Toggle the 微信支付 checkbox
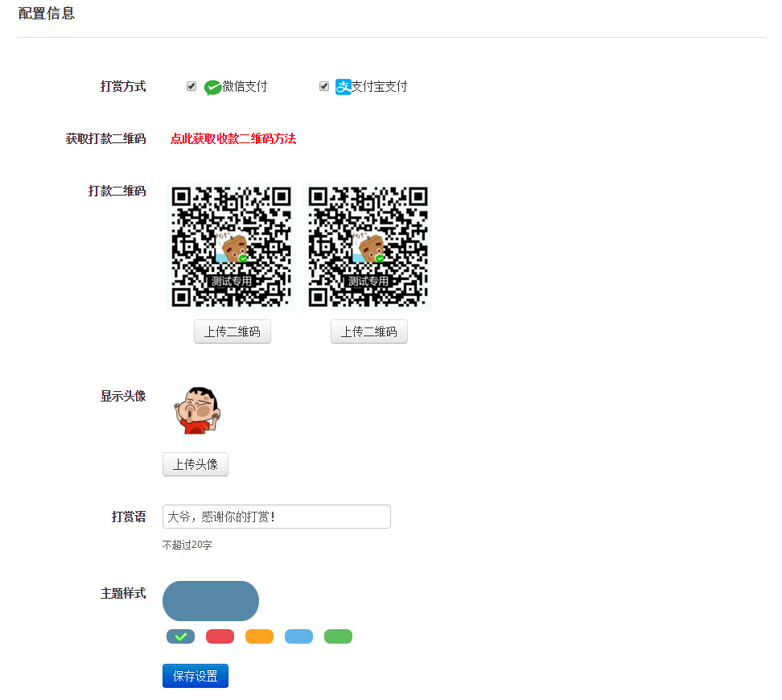Viewport: 782px width, 700px height. (x=191, y=86)
